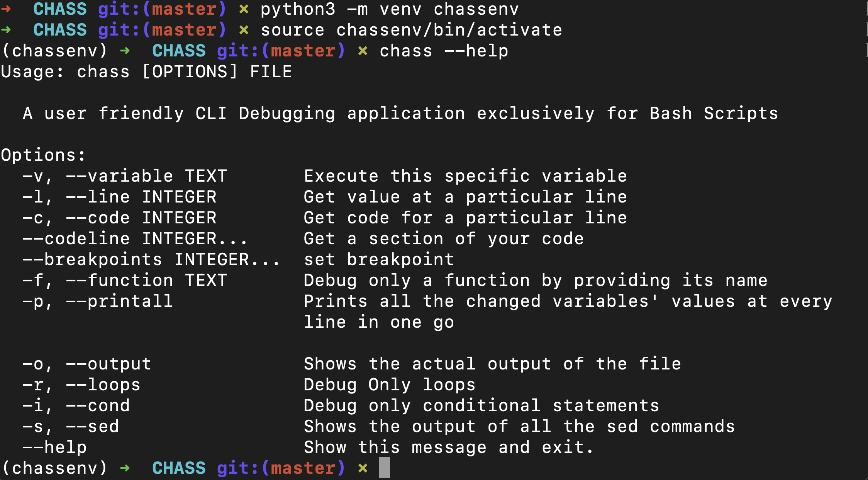Click the --codeline INTEGER... option

135,239
